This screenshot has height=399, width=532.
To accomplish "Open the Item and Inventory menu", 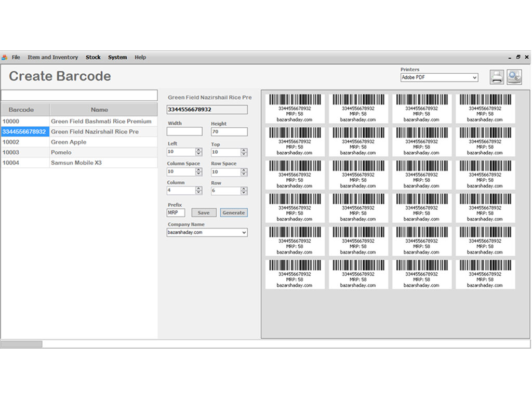I will coord(52,57).
